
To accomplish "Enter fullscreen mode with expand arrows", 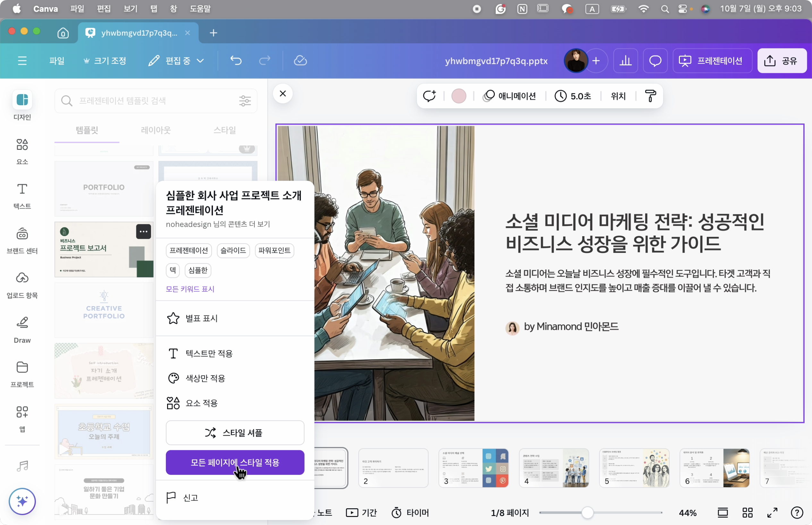I will point(772,512).
